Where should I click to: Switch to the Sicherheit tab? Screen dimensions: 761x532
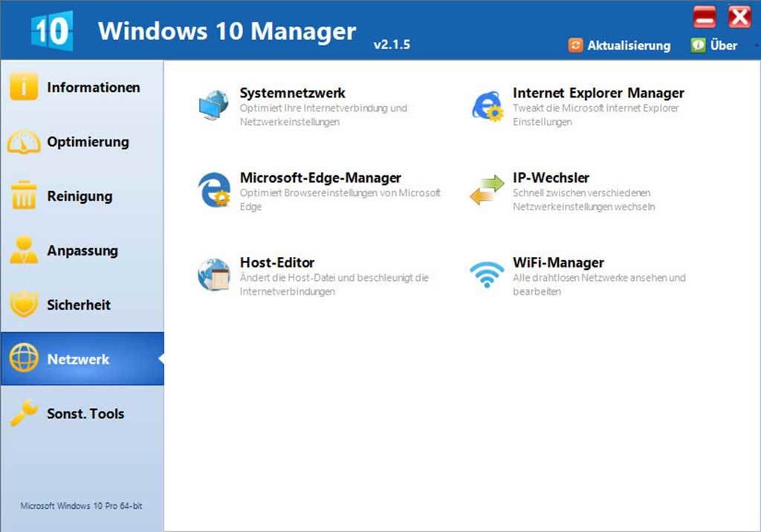pos(82,305)
